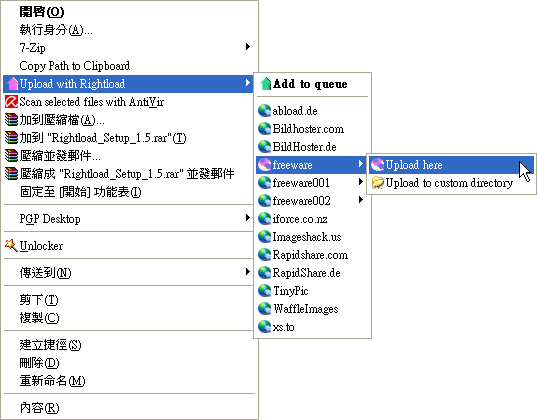Click Upload here in the freeware submenu
This screenshot has width=537, height=420.
[451, 165]
